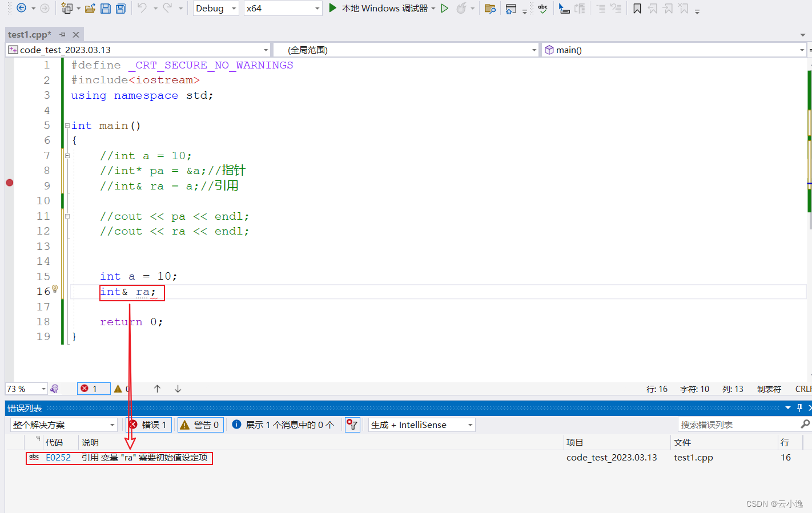Viewport: 812px width, 513px height.
Task: Collapse the main() function code block
Action: [x=67, y=126]
